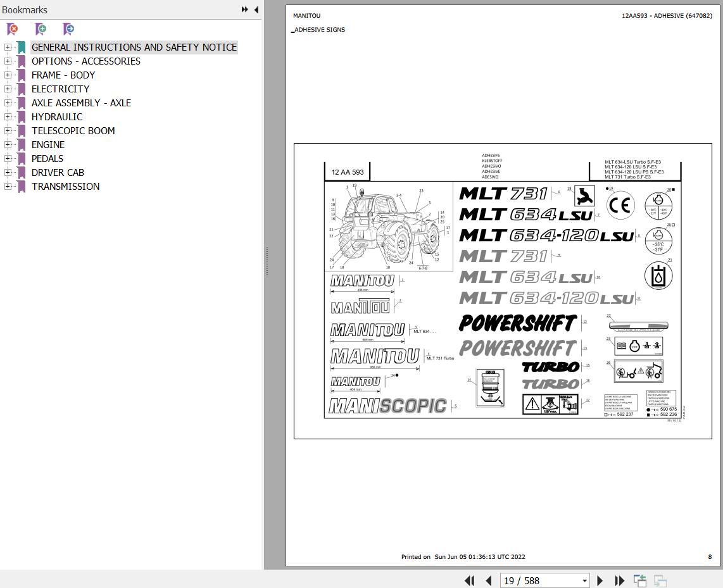The height and width of the screenshot is (588, 723).
Task: Jump to the HYDRAULIC bookmark
Action: click(57, 116)
